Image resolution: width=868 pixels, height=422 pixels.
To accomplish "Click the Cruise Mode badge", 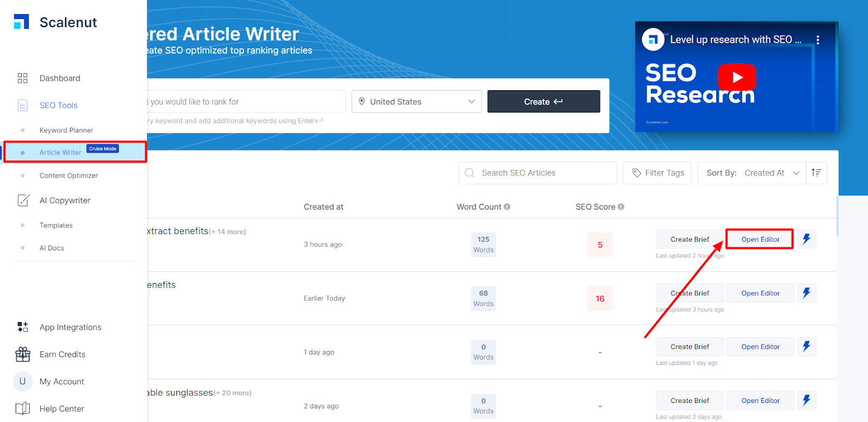I will (103, 149).
